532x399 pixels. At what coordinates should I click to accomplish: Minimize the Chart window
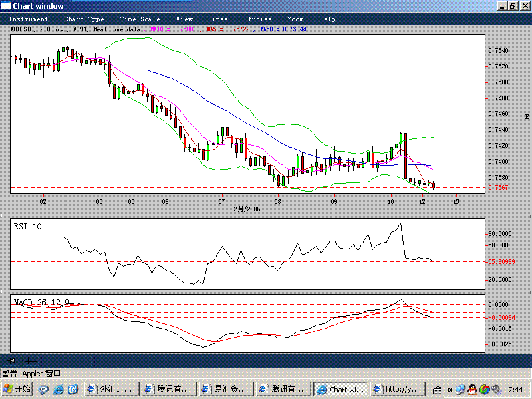point(503,6)
